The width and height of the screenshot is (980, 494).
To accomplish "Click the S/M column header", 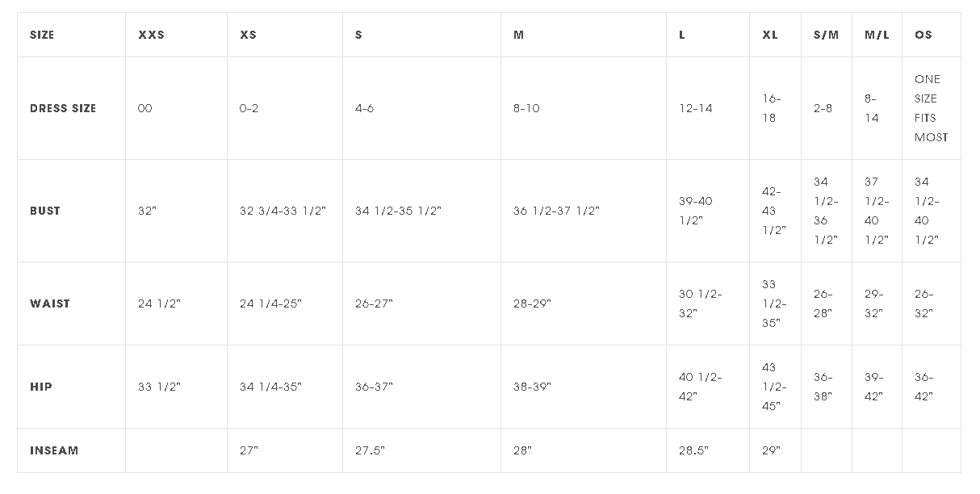I will pyautogui.click(x=826, y=36).
